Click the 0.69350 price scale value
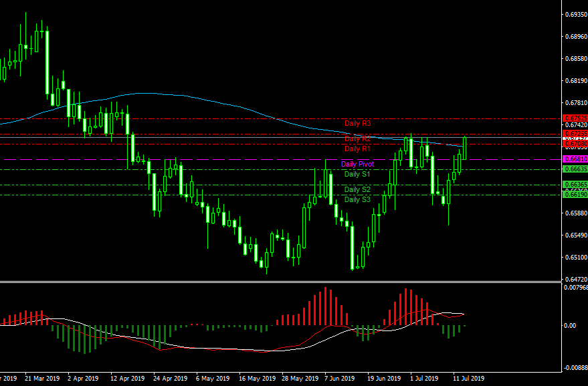588x386 pixels. point(576,15)
